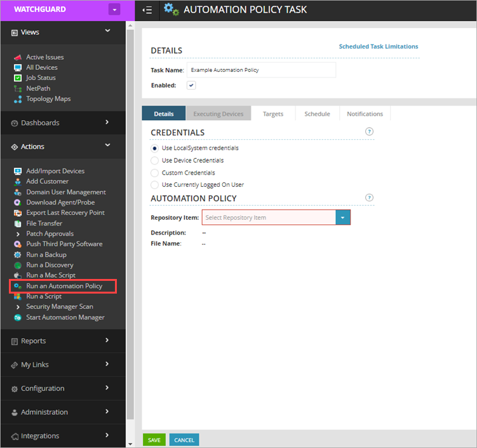The height and width of the screenshot is (448, 477).
Task: Select Use LocalSystem credentials radio button
Action: tap(154, 148)
